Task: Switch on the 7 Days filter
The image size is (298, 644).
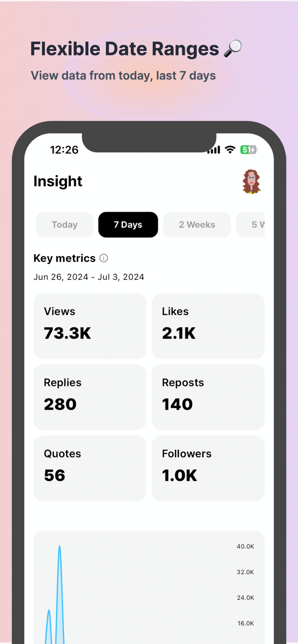Action: [x=128, y=225]
